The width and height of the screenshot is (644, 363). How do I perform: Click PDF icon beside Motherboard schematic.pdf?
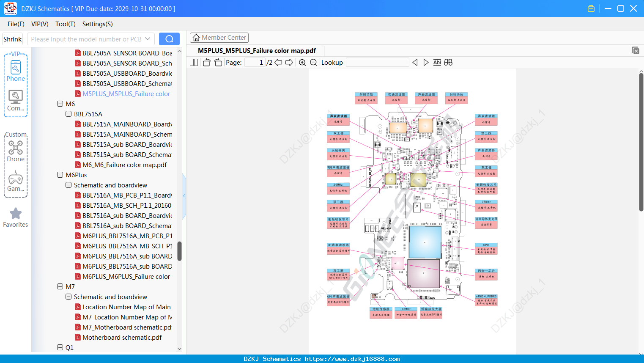coord(78,338)
